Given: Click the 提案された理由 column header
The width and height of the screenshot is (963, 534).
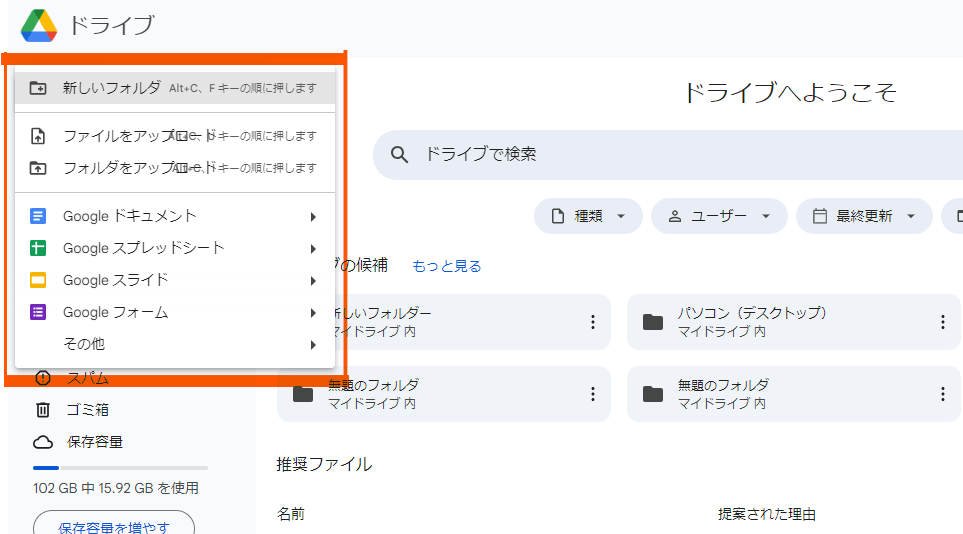Looking at the screenshot, I should tap(766, 514).
